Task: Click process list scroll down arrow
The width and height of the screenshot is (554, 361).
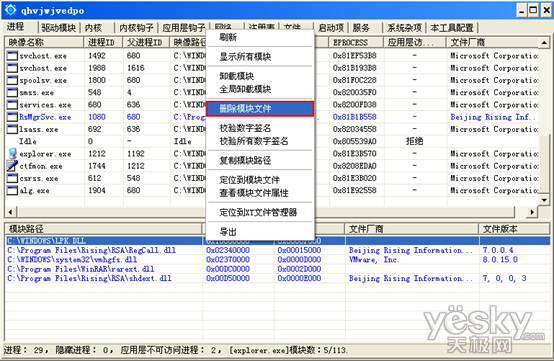Action: coord(544,200)
